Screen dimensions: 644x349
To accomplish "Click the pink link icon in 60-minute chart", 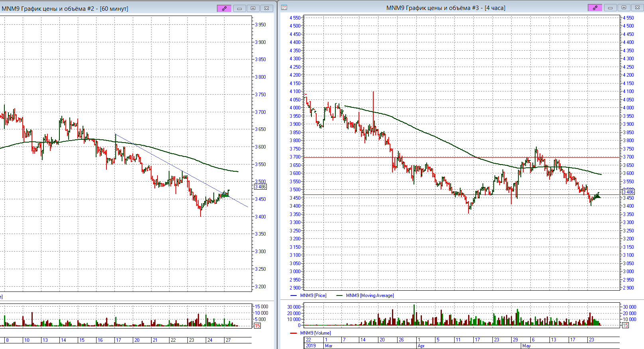I will (224, 8).
